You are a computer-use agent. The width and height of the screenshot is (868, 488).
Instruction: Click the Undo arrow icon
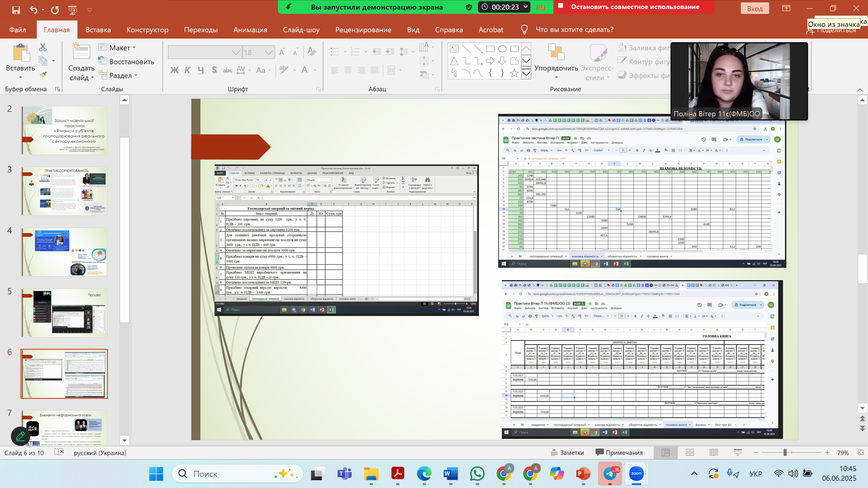click(33, 10)
